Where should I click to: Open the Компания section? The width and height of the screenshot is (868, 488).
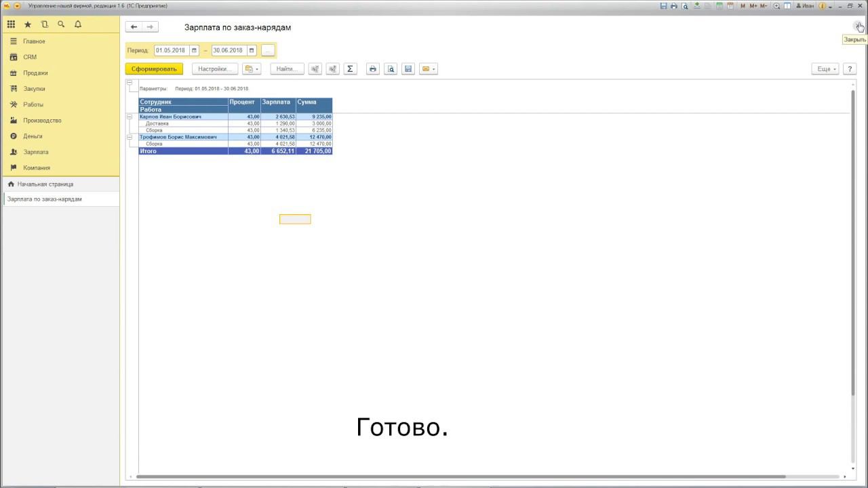coord(61,167)
